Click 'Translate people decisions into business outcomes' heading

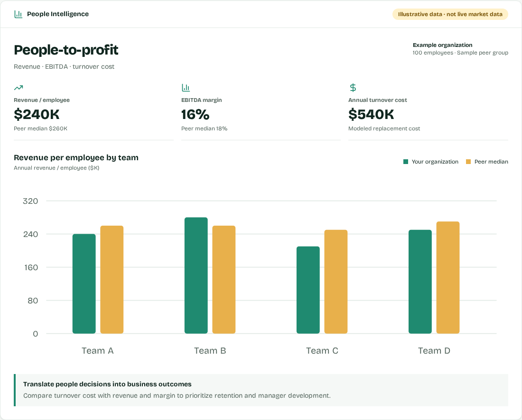tap(107, 384)
